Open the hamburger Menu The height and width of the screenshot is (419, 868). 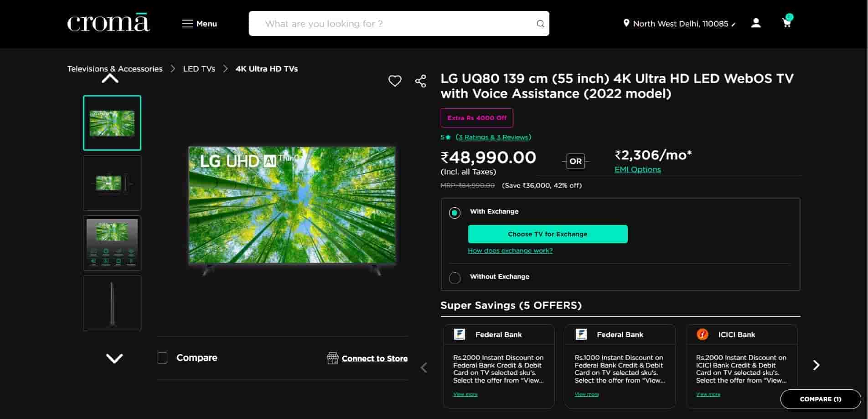click(200, 24)
